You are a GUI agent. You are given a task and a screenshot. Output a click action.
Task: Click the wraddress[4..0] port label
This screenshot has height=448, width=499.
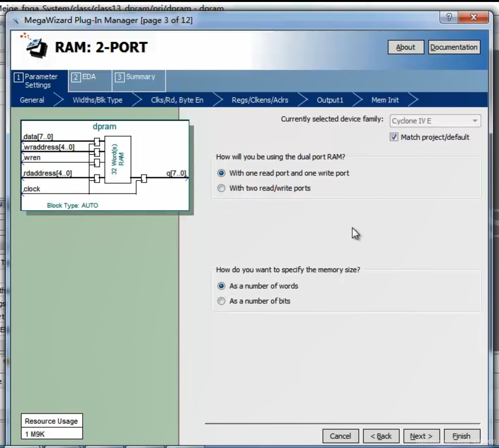pos(49,147)
